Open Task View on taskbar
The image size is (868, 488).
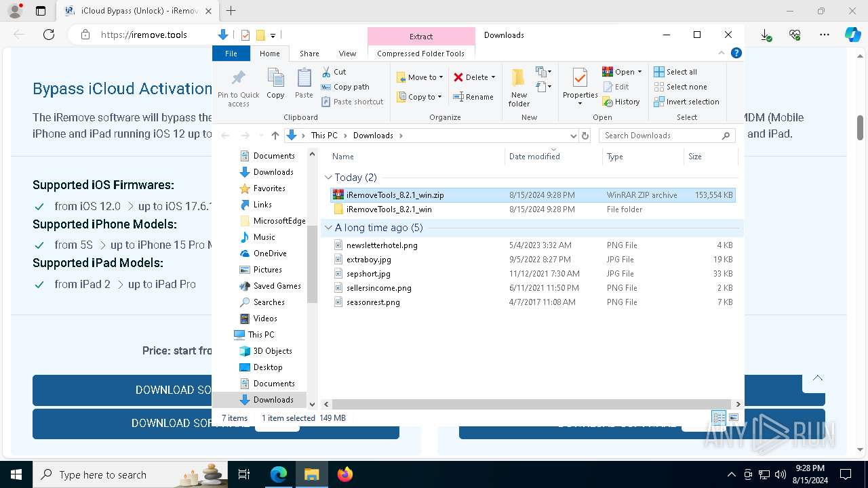244,474
